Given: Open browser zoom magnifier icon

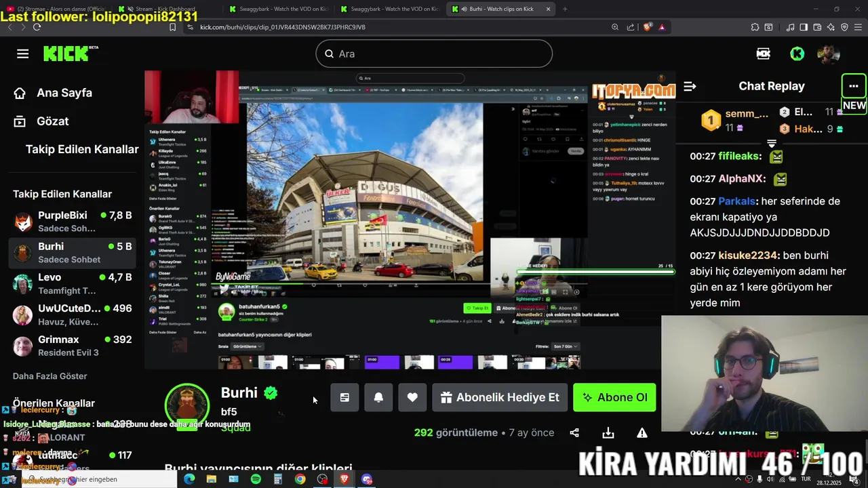Looking at the screenshot, I should click(615, 27).
